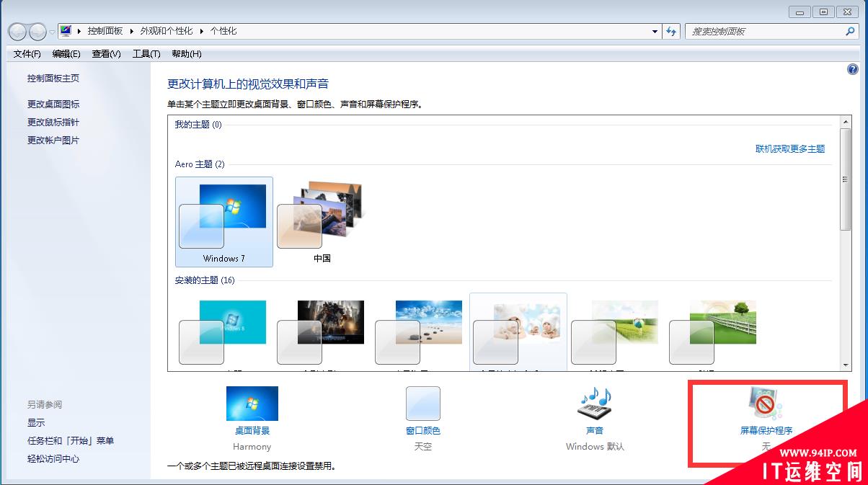Click the theme list scrollbar thumb
This screenshot has height=485, width=868.
(x=846, y=179)
